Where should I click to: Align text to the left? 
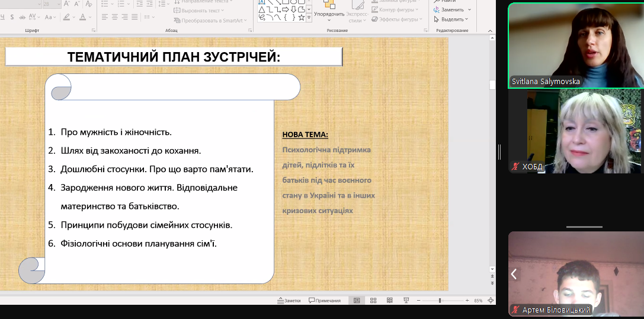tap(105, 17)
